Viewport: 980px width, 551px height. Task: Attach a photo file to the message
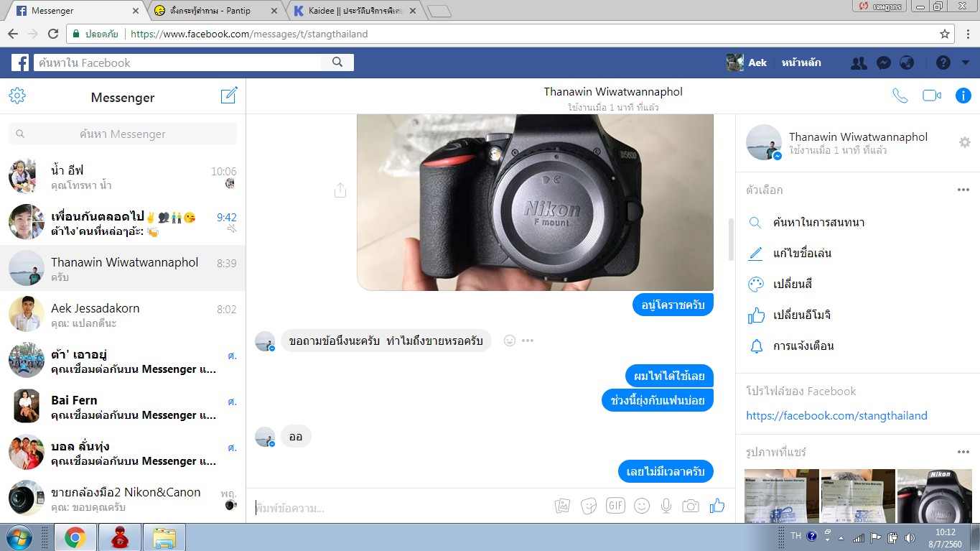coord(562,506)
